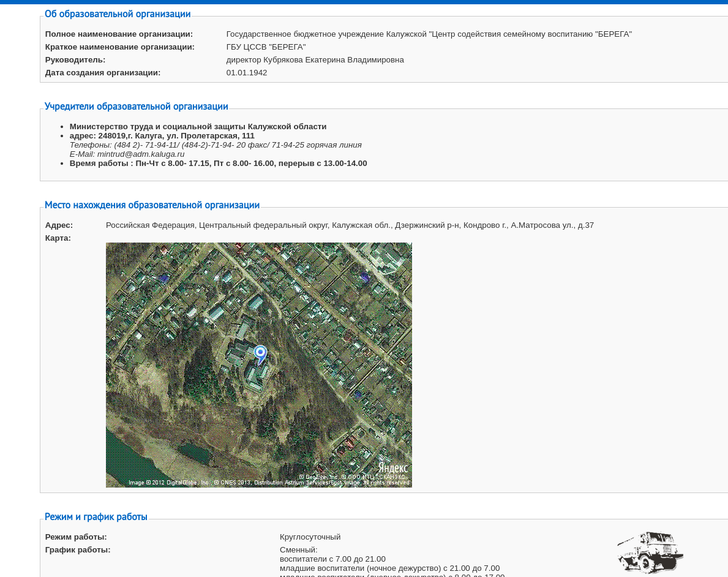This screenshot has width=728, height=577.
Task: Click the label 'Карта:'
Action: pos(58,238)
